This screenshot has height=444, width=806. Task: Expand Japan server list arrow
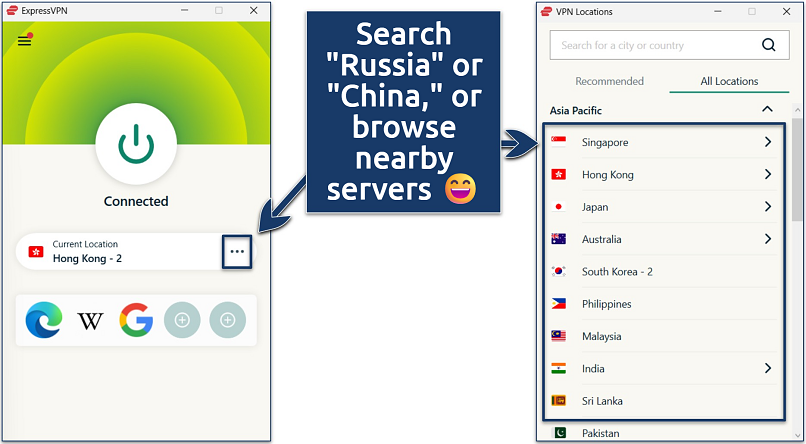point(767,207)
